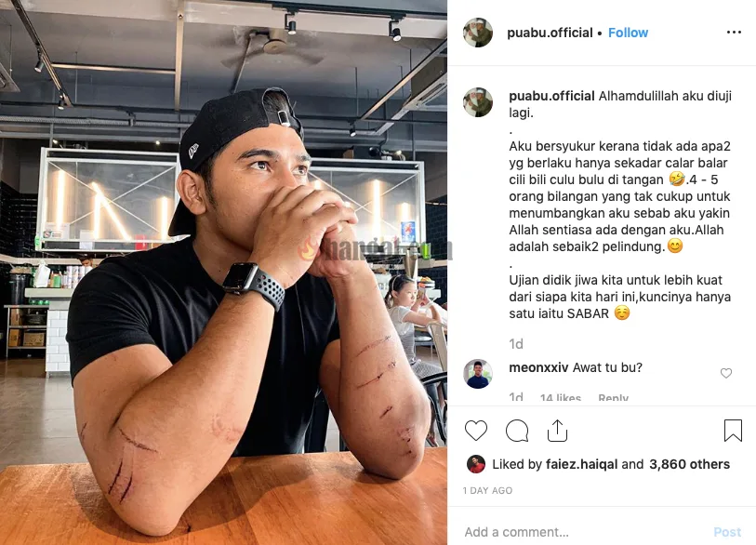Screen dimensions: 756x545
Task: Like the post with the heart icon
Action: coord(476,431)
